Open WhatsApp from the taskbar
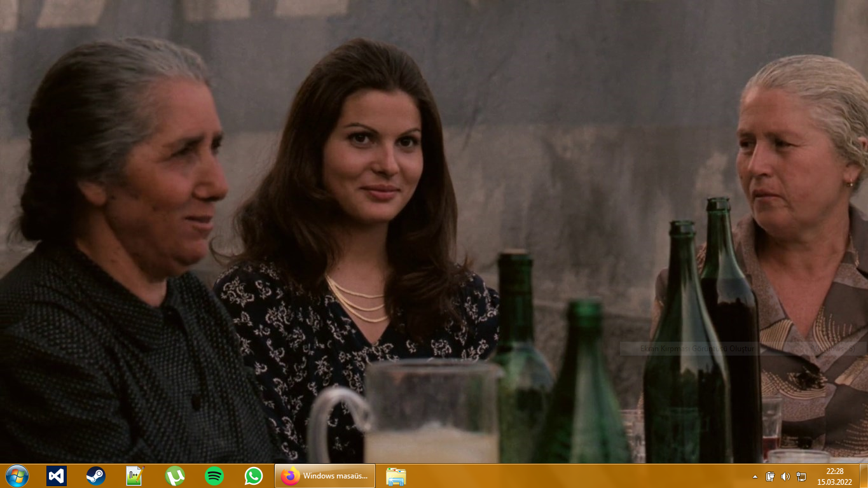This screenshot has width=868, height=488. point(254,476)
